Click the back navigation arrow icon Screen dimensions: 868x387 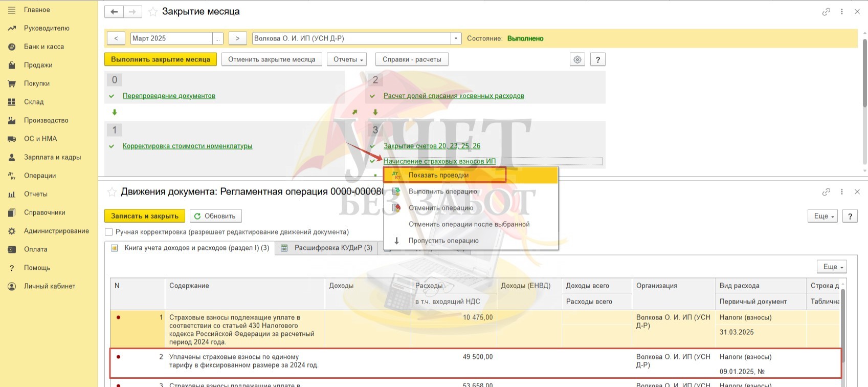(x=114, y=12)
